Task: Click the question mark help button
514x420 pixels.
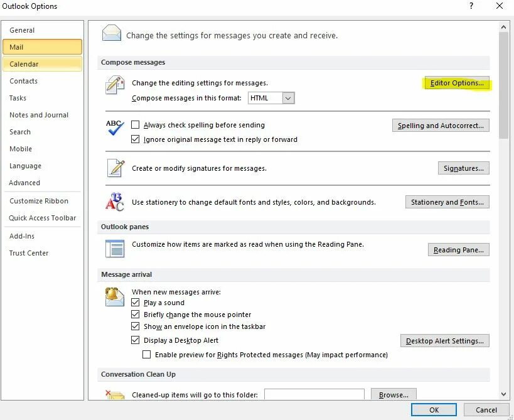Action: [471, 6]
